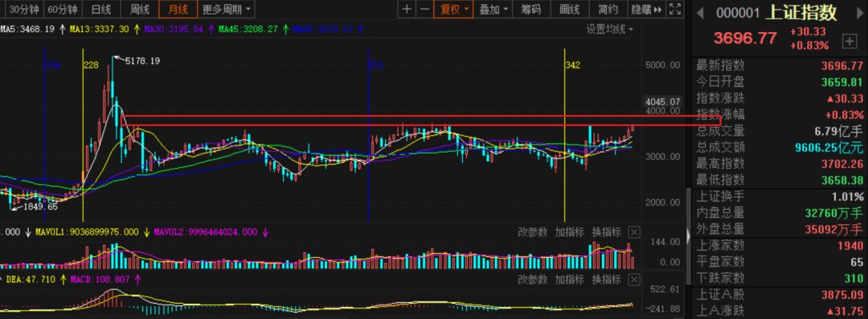Click the 下跌家数 value 310

853,279
